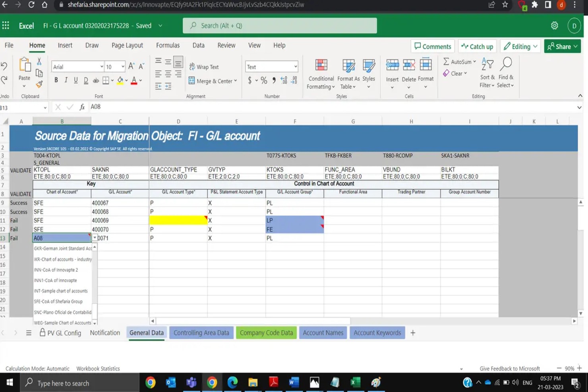Click the Redo arrow icon

point(4,80)
